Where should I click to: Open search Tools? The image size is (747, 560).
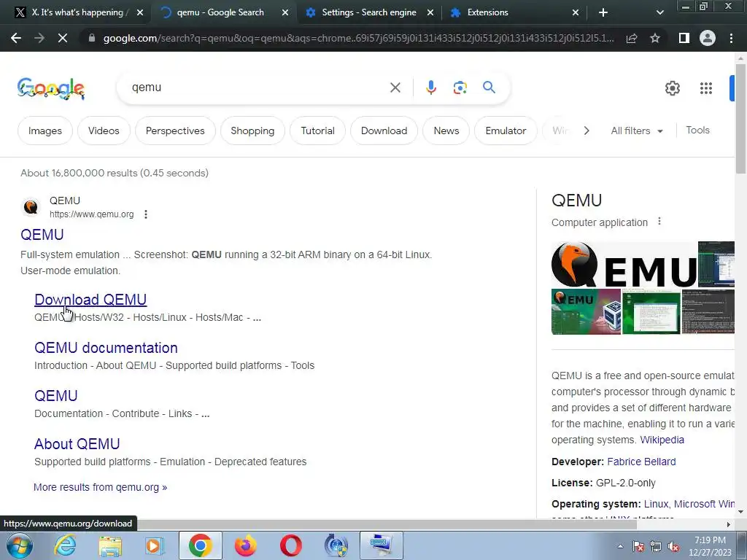(x=697, y=130)
